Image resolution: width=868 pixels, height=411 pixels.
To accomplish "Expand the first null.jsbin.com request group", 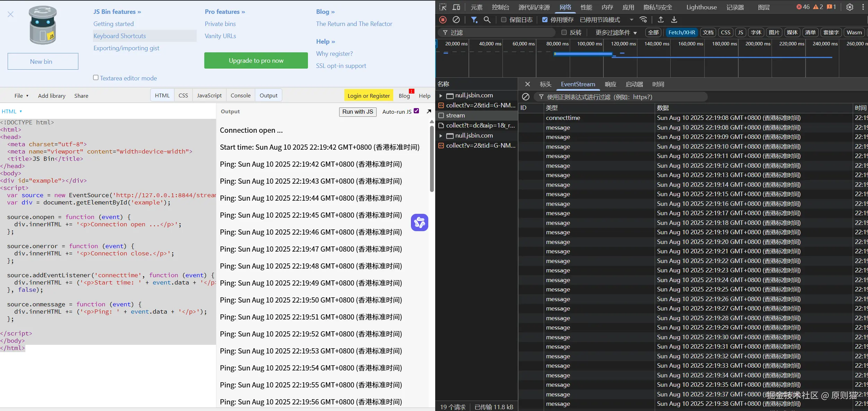I will coord(441,96).
